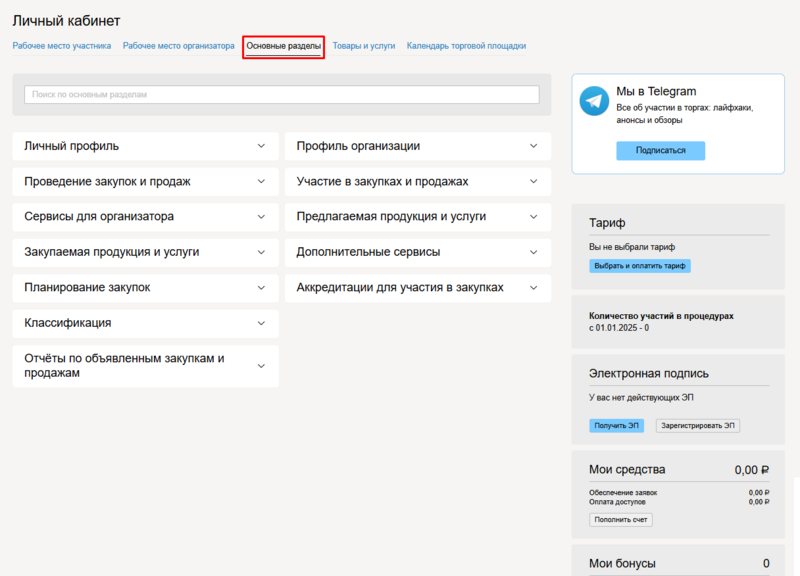Switch to Рабочее место участника tab
The height and width of the screenshot is (576, 800).
61,46
